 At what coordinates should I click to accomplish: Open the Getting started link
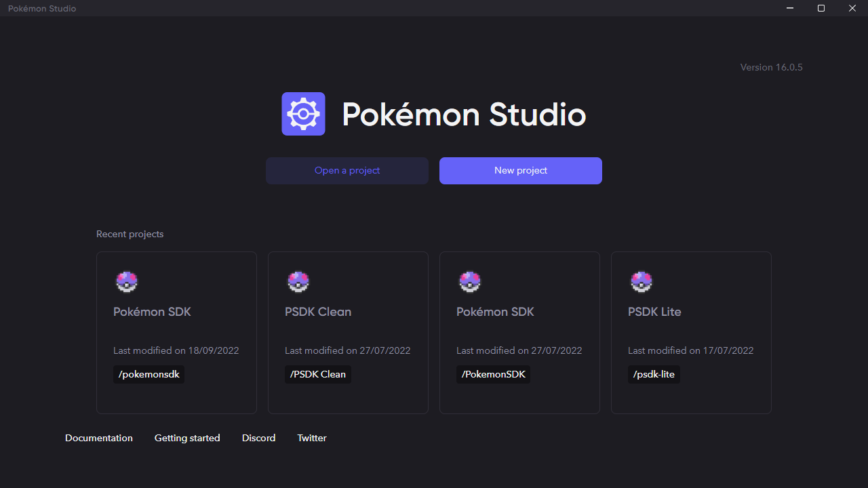(187, 438)
